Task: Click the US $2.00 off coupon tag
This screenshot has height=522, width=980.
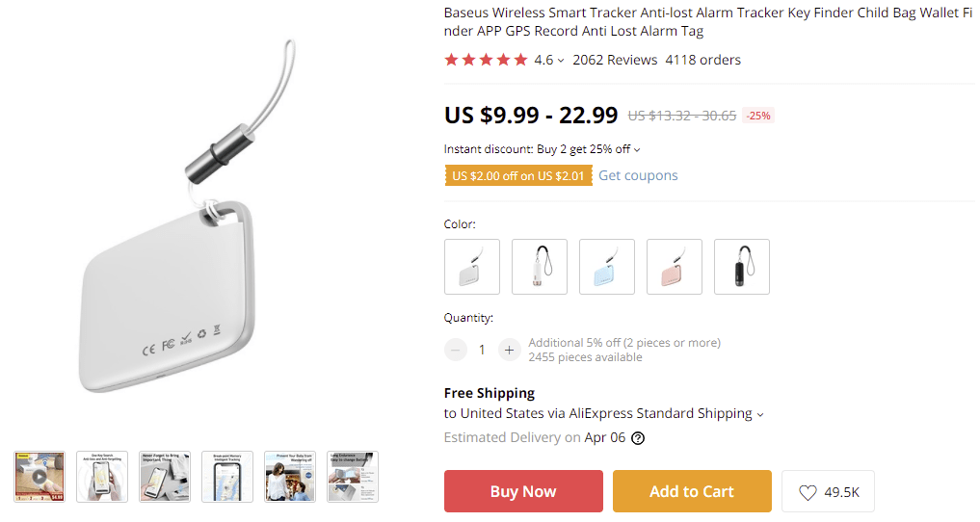Action: point(518,176)
